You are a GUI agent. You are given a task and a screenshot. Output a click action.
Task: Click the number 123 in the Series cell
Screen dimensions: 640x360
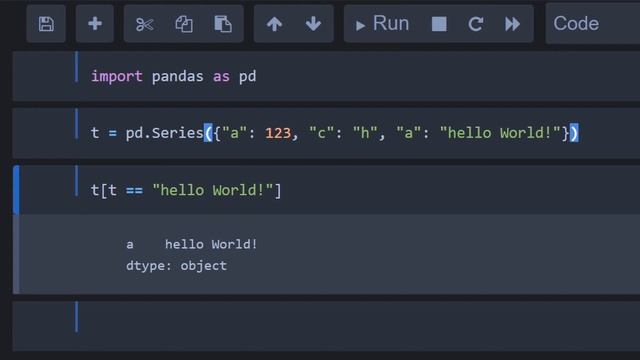click(278, 133)
